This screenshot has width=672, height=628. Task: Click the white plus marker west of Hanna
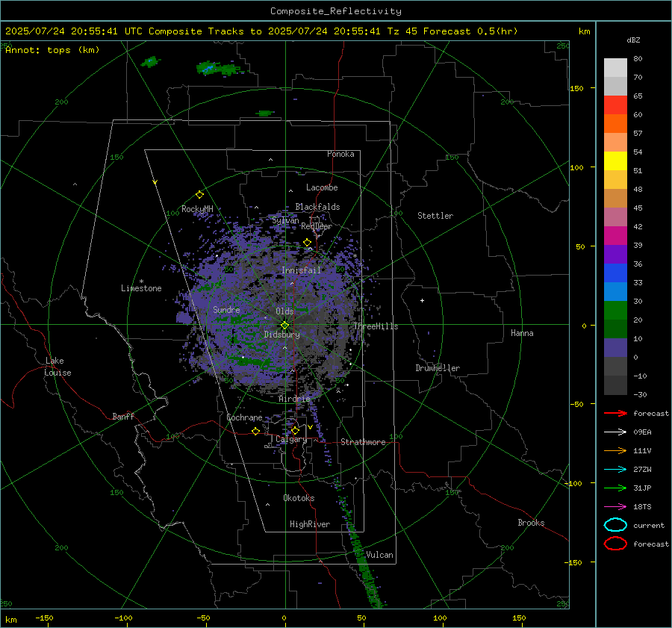[x=422, y=300]
